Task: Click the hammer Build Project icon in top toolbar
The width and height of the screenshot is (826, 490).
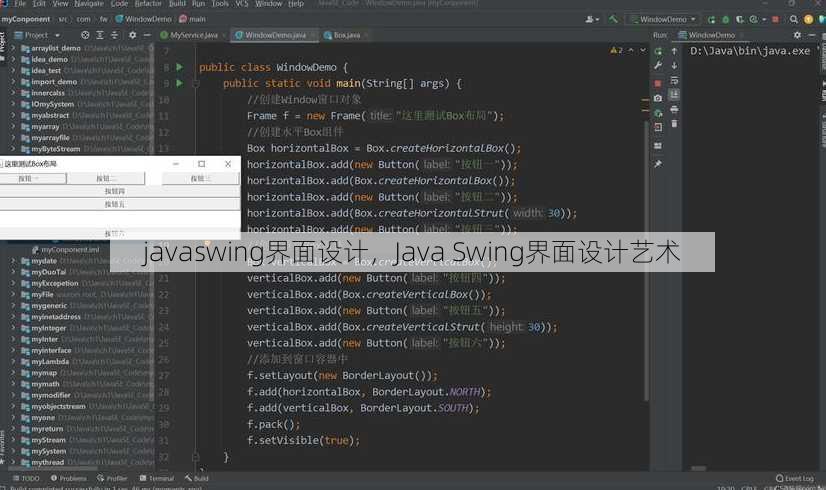Action: click(x=613, y=19)
